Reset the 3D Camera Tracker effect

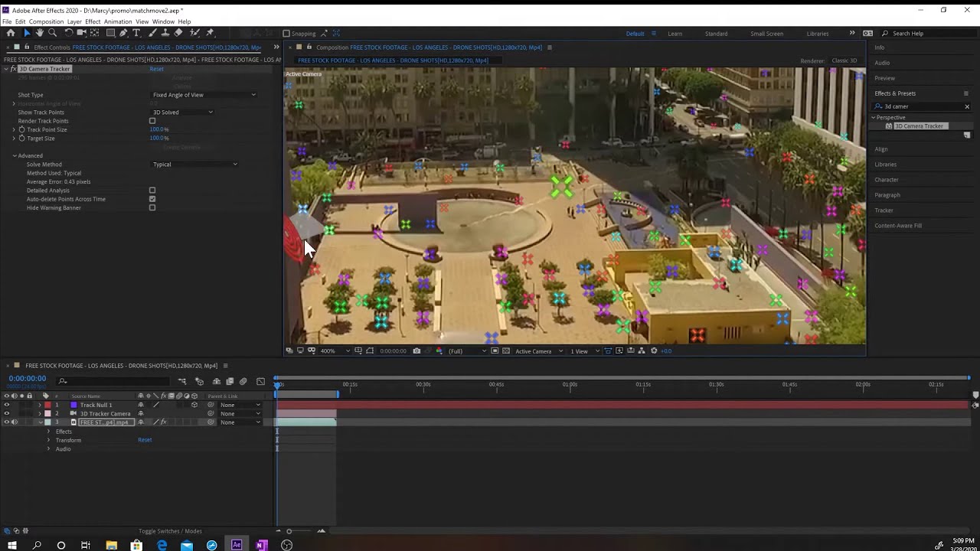coord(156,69)
